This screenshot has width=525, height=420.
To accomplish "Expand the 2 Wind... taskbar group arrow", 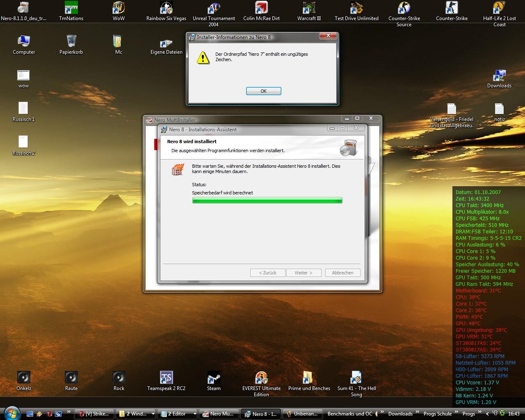I will [x=153, y=414].
